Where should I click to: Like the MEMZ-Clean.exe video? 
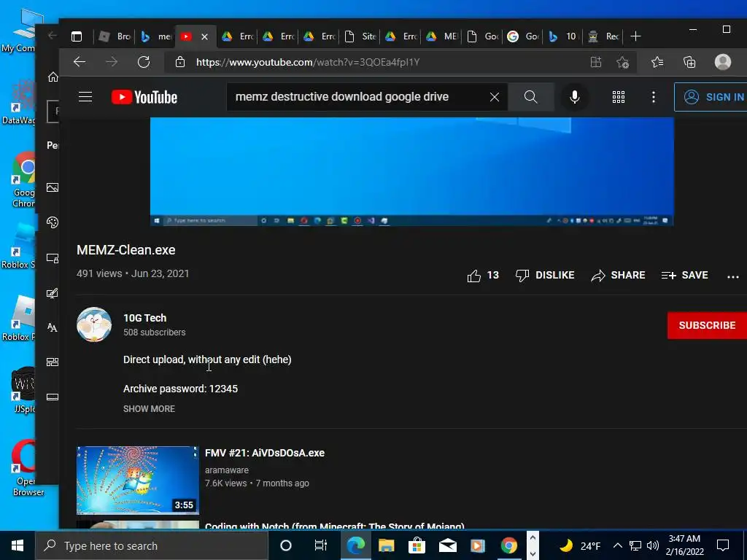pos(483,275)
